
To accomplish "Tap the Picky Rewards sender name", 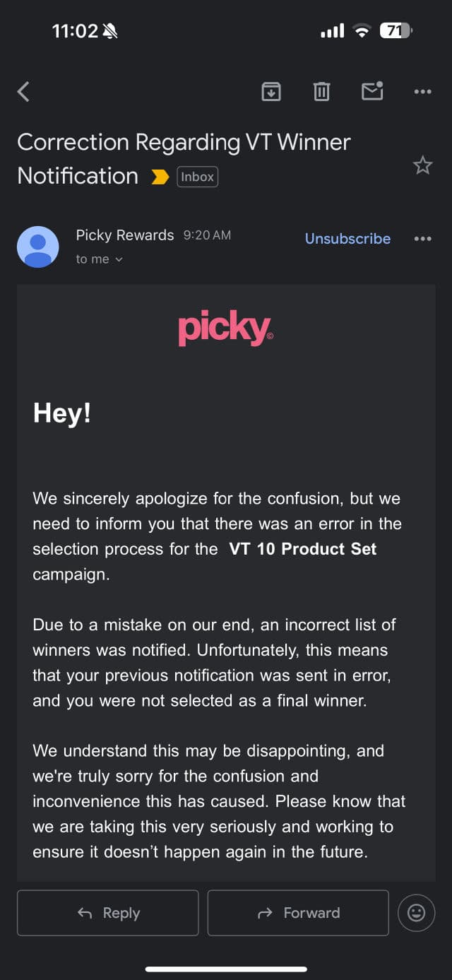I will click(125, 235).
